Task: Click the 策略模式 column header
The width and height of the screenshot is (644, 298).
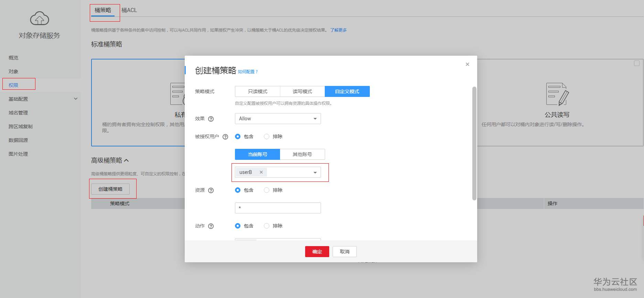Action: pos(120,203)
